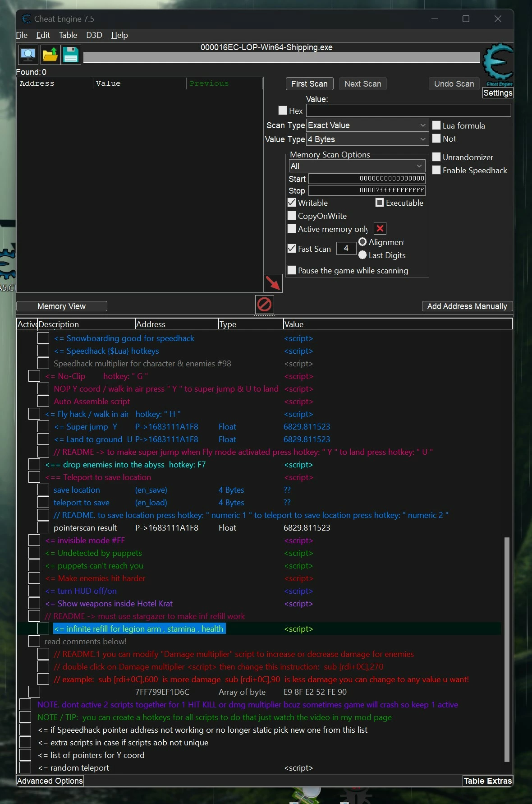Select the Speedhack {$Lua} hotkeys entry
This screenshot has width=532, height=804.
pyautogui.click(x=106, y=351)
